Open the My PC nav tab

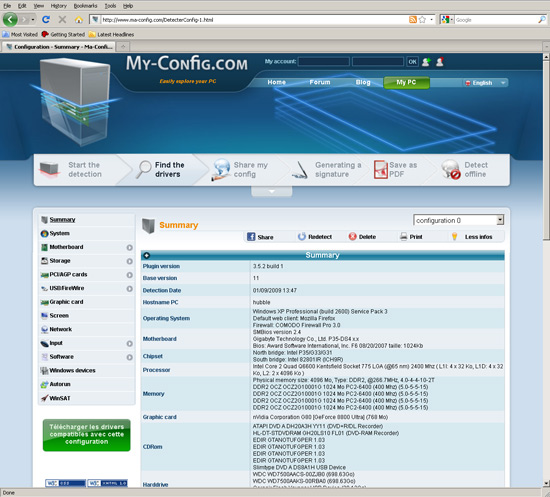406,82
